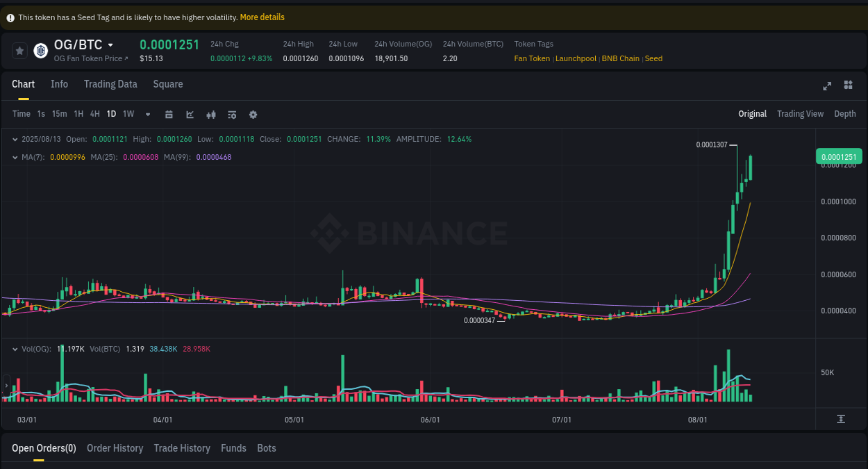Select the line chart style icon

(x=190, y=114)
